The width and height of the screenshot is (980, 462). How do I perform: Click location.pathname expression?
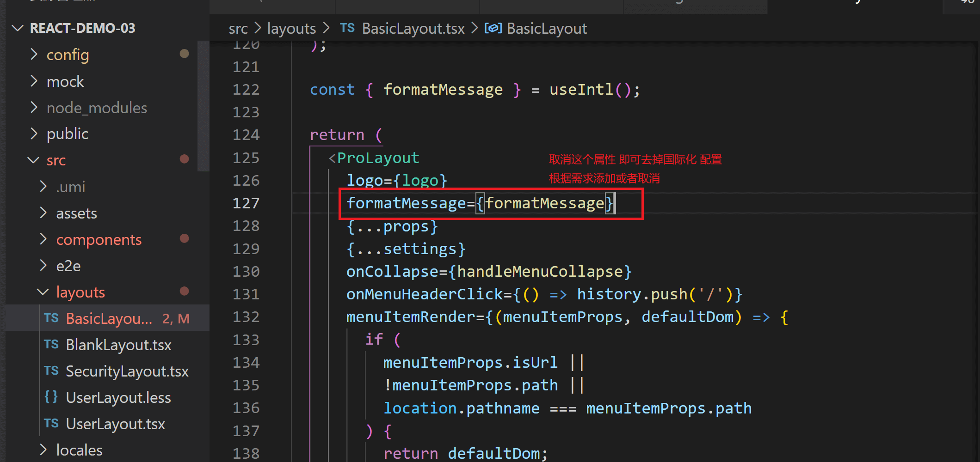pyautogui.click(x=461, y=408)
